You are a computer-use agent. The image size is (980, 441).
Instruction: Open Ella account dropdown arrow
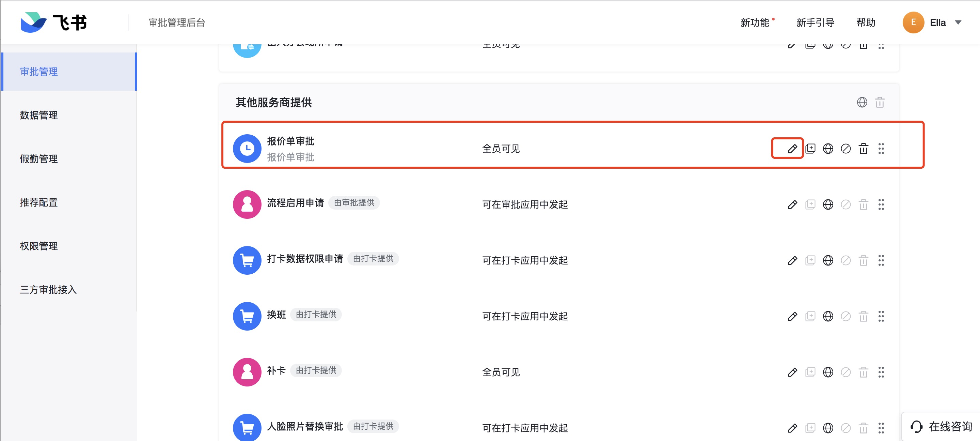coord(958,23)
